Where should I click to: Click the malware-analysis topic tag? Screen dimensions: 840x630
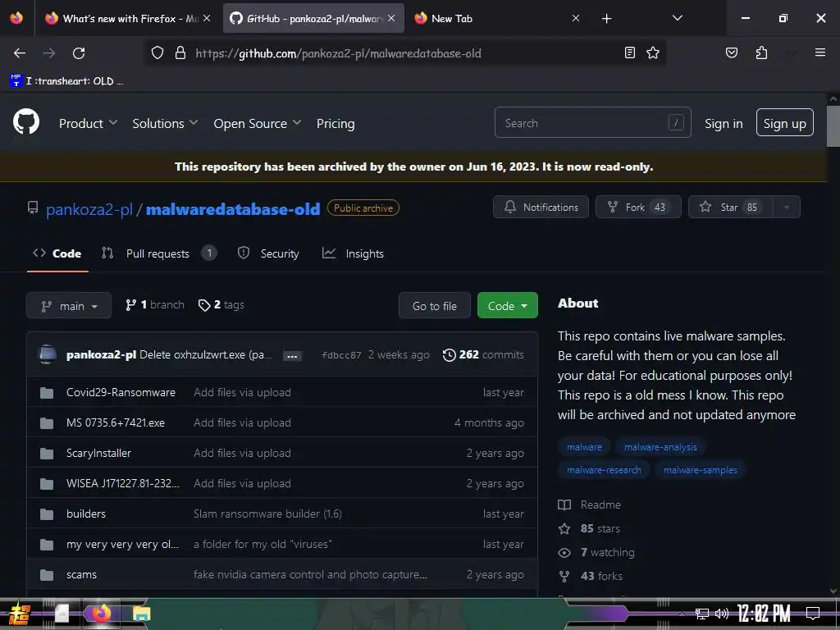click(660, 447)
